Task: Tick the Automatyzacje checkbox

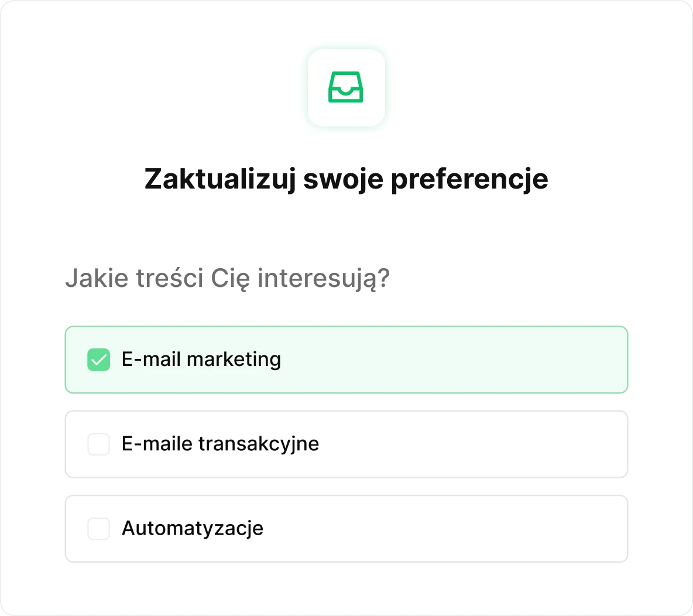Action: point(98,529)
